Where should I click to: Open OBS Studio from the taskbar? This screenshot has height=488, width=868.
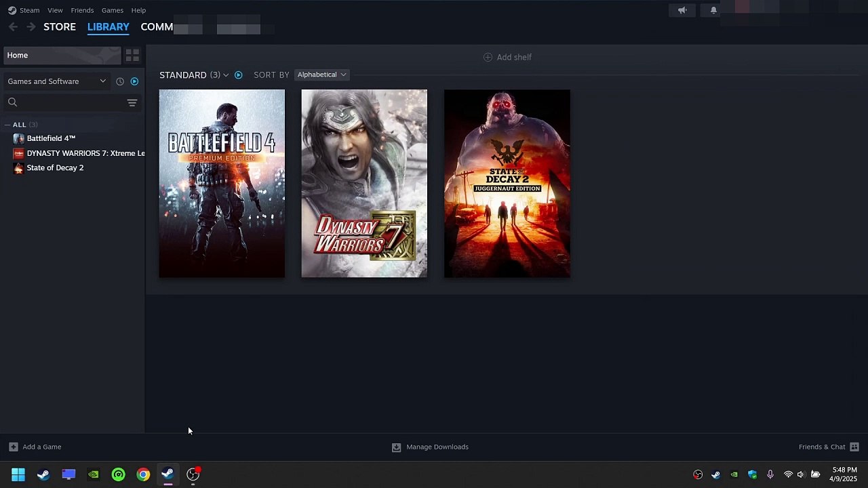pyautogui.click(x=193, y=474)
